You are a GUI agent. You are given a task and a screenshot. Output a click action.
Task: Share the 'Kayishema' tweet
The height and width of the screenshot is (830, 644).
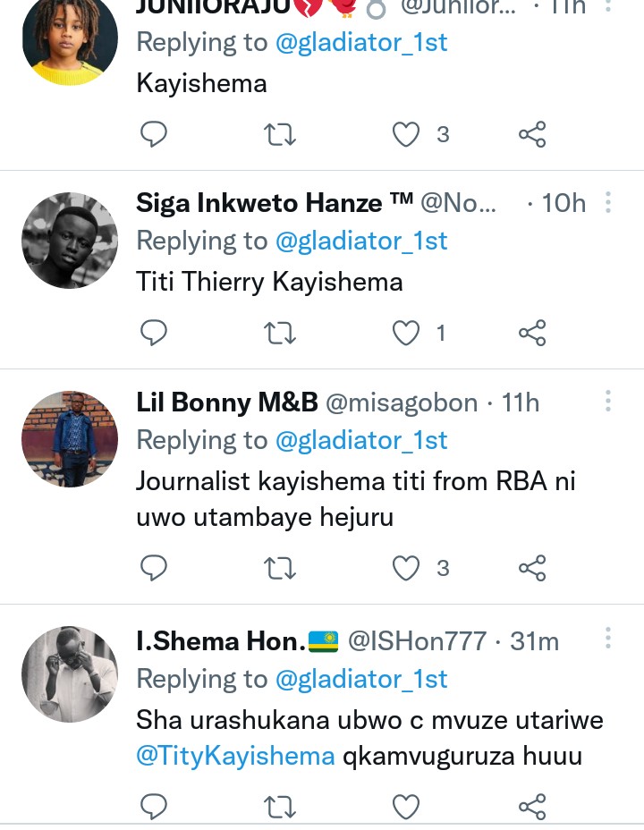[x=532, y=134]
